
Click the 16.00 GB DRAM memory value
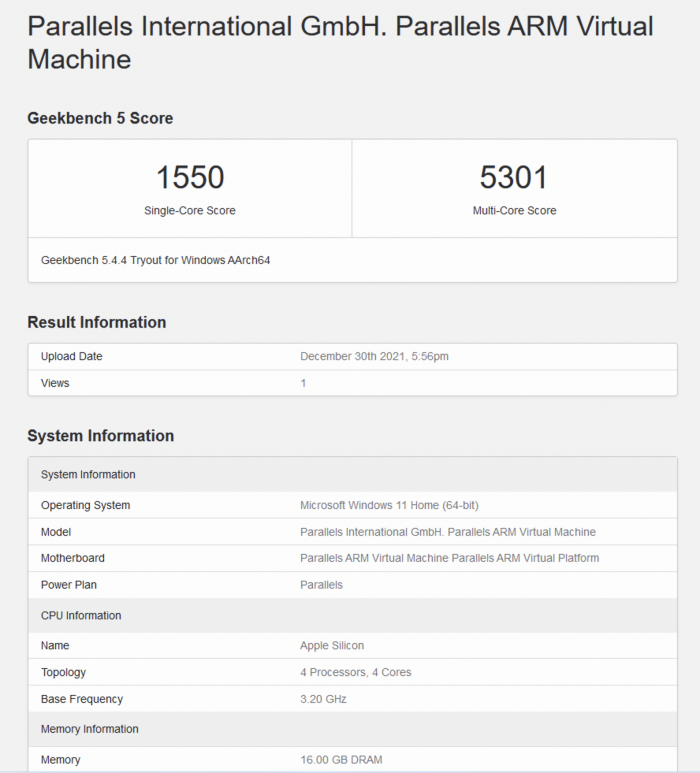[x=341, y=760]
